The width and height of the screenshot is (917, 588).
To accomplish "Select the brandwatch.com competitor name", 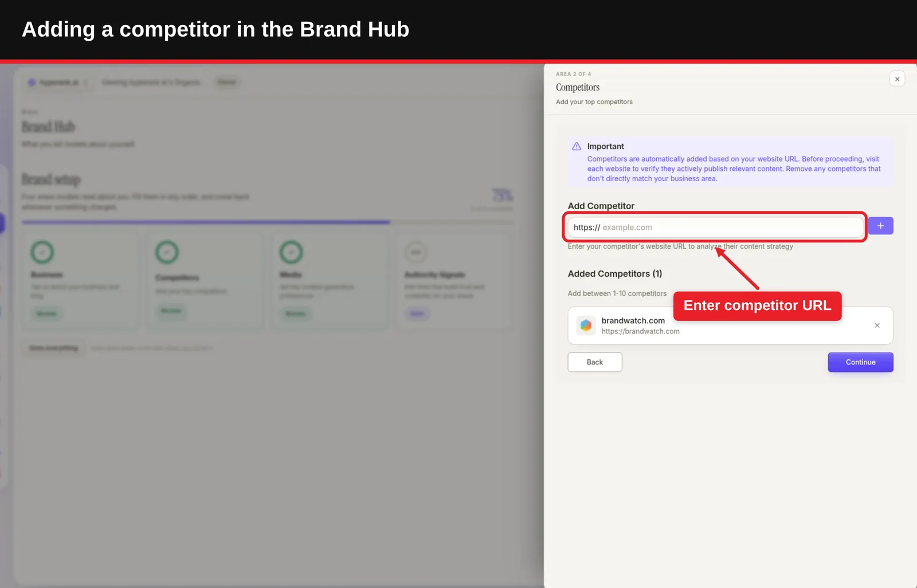I will 633,320.
